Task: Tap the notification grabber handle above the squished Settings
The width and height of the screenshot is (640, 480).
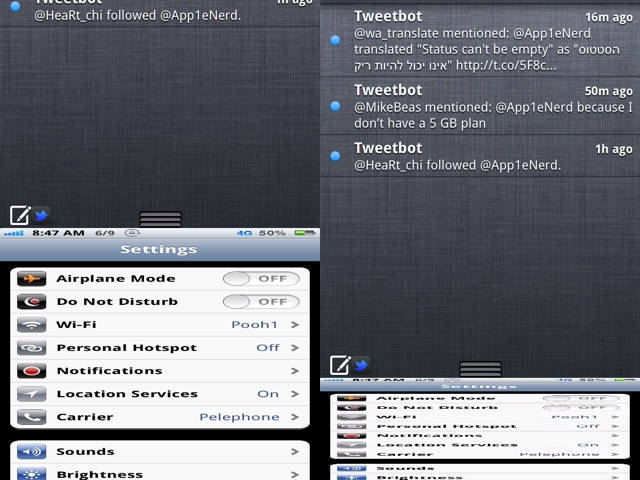Action: point(480,369)
